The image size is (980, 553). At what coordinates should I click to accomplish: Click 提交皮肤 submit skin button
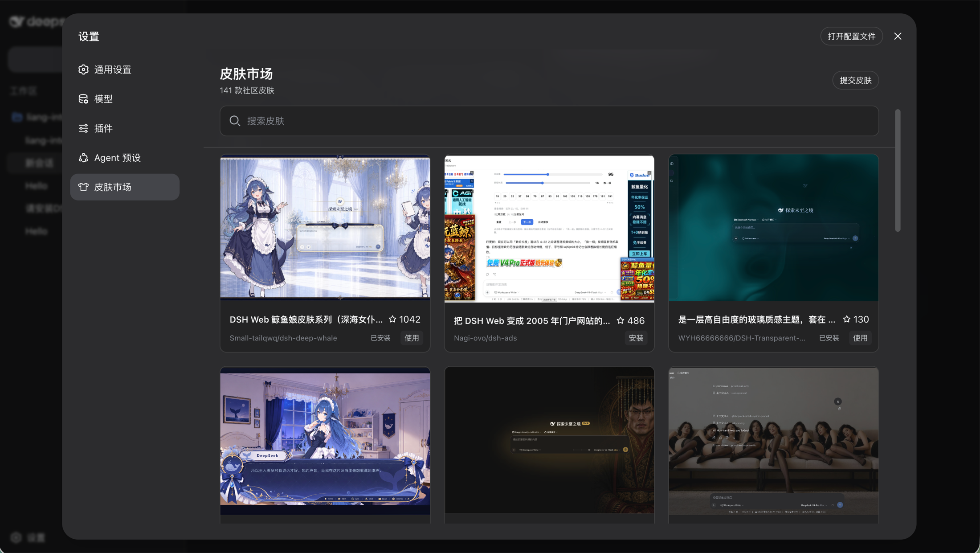855,80
